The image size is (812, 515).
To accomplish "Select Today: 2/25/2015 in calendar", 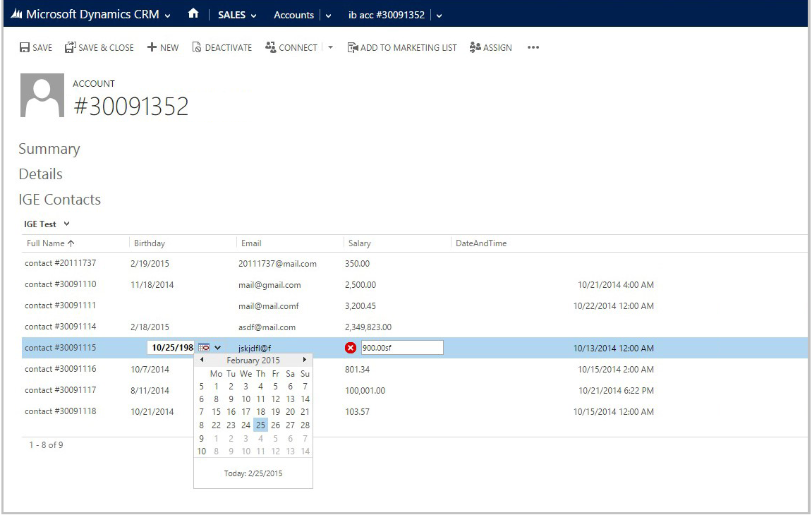I will click(x=253, y=473).
